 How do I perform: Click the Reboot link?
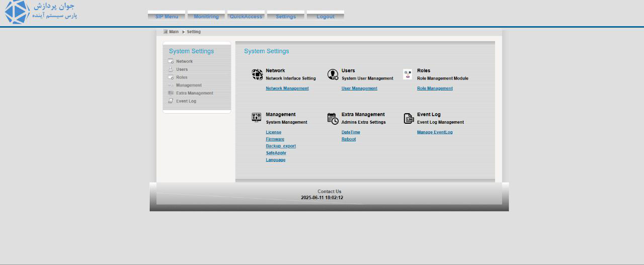[x=349, y=139]
